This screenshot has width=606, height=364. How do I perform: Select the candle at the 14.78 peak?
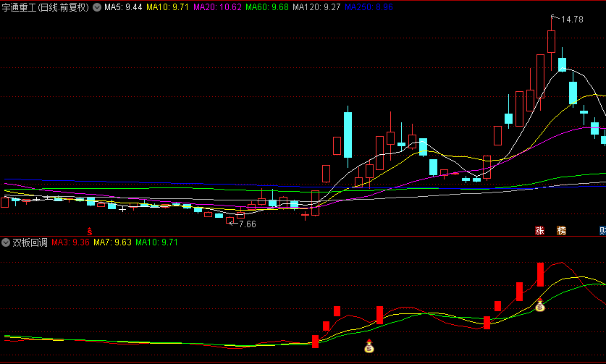552,42
